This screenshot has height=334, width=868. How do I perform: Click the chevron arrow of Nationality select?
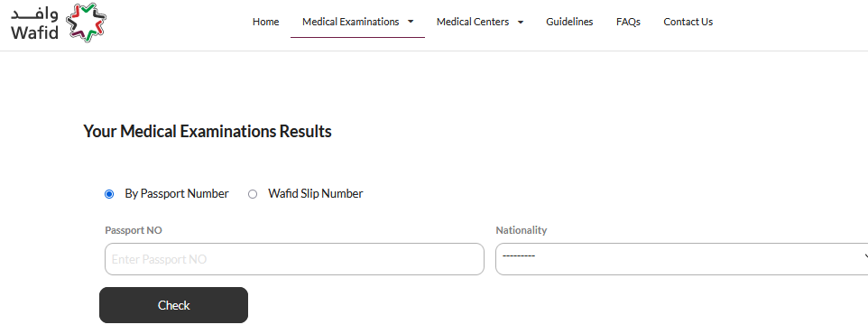point(865,255)
